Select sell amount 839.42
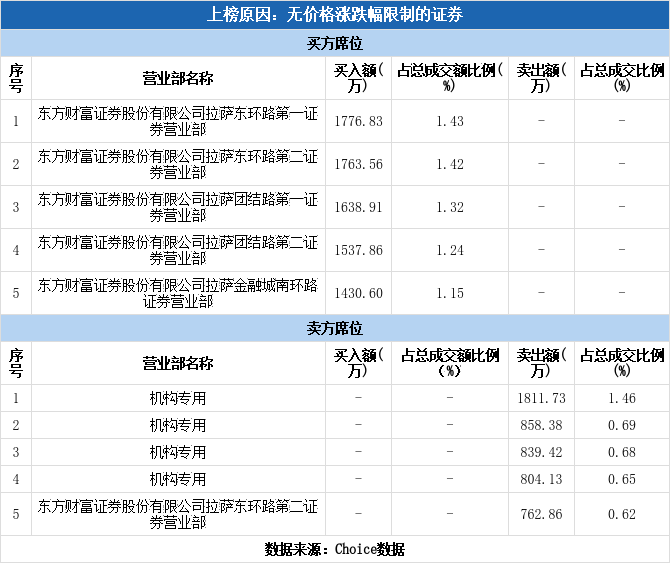Viewport: 670px width, 563px height. (x=541, y=452)
